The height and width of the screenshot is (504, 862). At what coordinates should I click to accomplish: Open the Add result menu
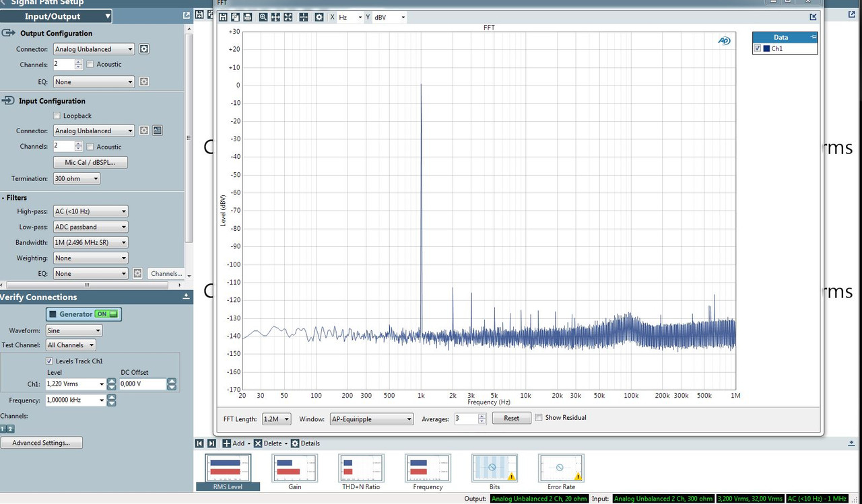tap(236, 443)
